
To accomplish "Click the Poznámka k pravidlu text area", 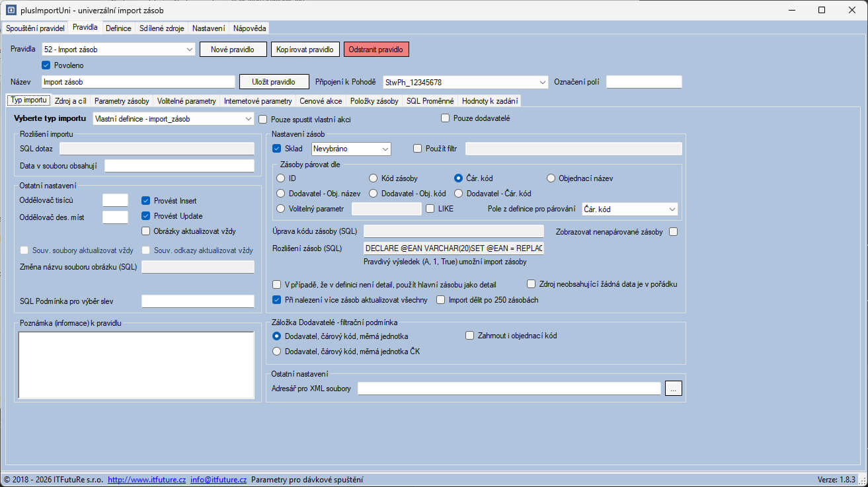I will coord(136,365).
